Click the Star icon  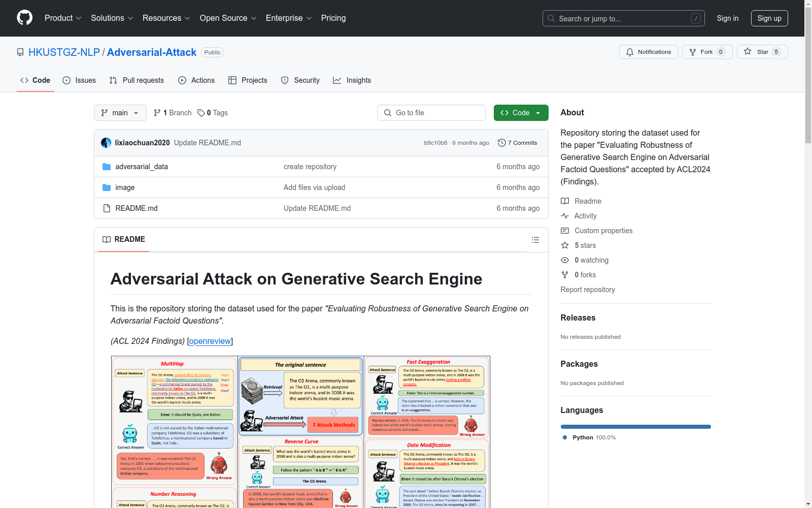tap(748, 51)
